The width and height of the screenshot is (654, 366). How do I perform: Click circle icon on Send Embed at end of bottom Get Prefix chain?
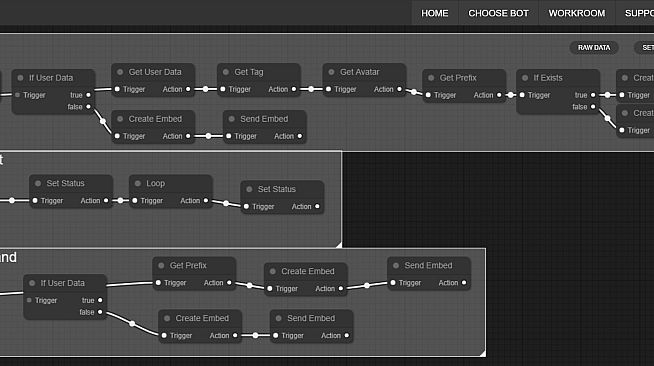pyautogui.click(x=396, y=266)
